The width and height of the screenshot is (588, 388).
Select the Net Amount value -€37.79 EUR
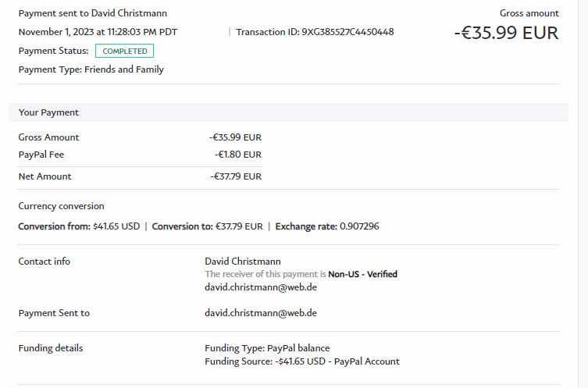tap(236, 176)
